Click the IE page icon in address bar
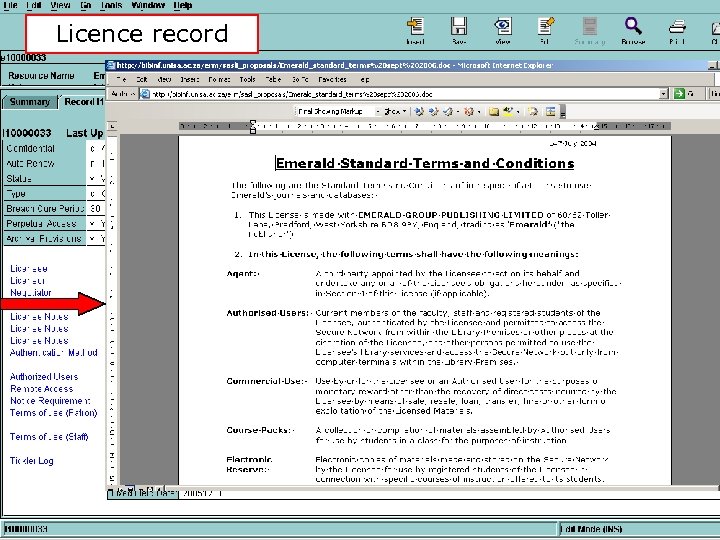The height and width of the screenshot is (540, 720). (x=144, y=94)
